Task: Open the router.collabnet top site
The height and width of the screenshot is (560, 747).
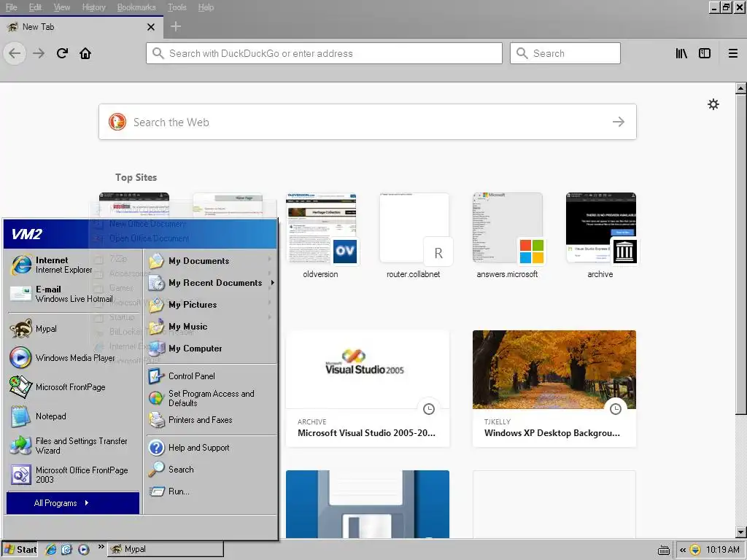Action: click(x=414, y=236)
